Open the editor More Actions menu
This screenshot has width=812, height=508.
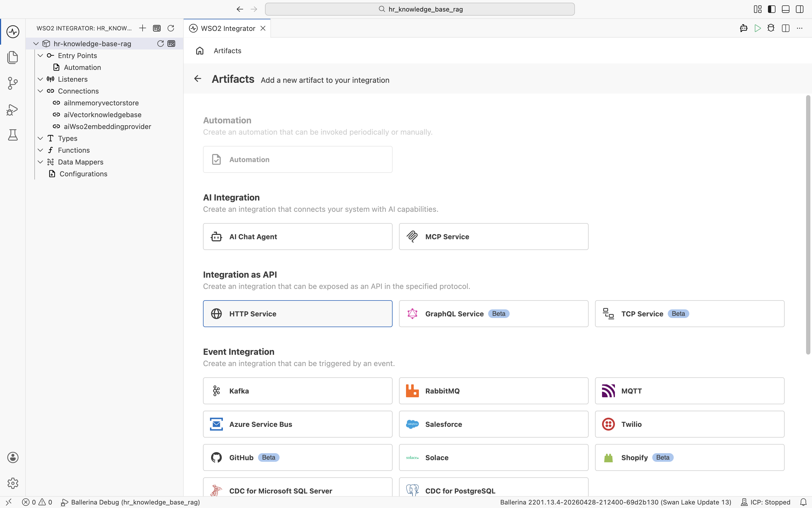pos(800,28)
